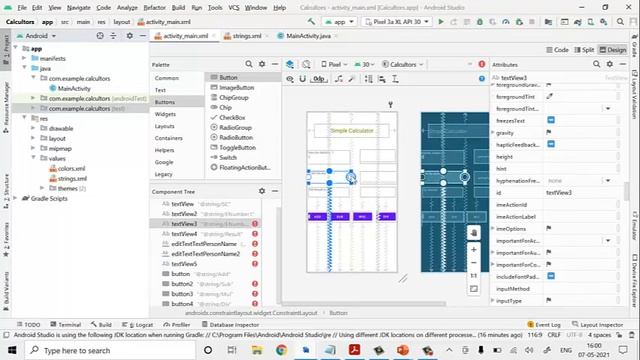
Task: Select editTextTextPersonName2 in Component Tree
Action: click(205, 254)
